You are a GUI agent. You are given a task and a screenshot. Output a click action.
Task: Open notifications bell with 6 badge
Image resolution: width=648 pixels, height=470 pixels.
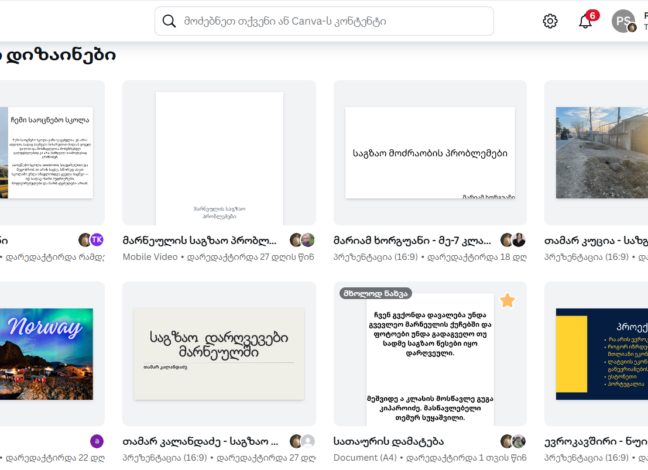click(x=586, y=21)
